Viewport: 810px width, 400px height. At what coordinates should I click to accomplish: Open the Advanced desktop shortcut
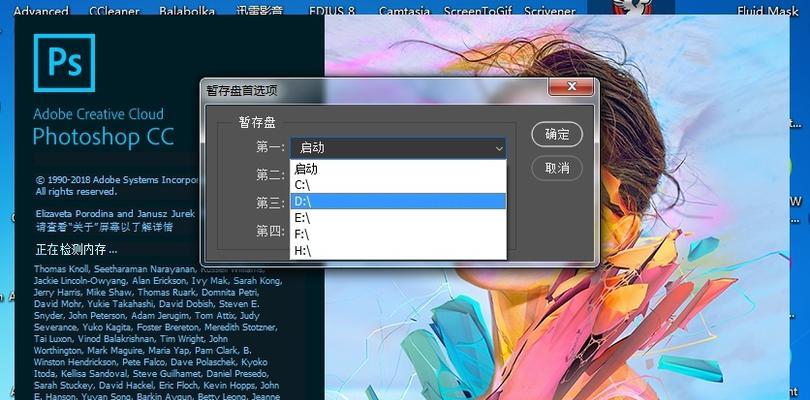pyautogui.click(x=41, y=11)
